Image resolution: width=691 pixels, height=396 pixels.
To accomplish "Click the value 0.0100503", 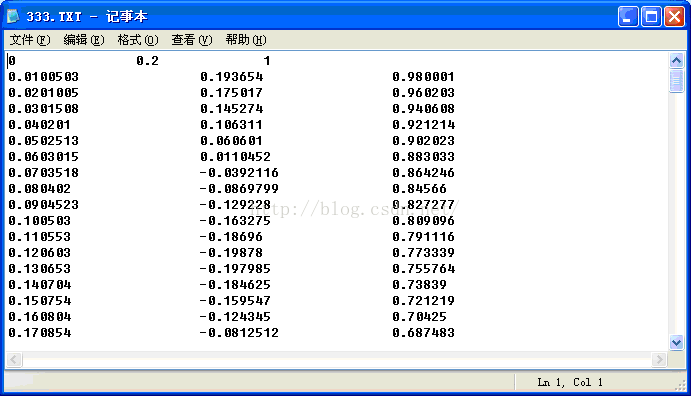I will tap(44, 77).
